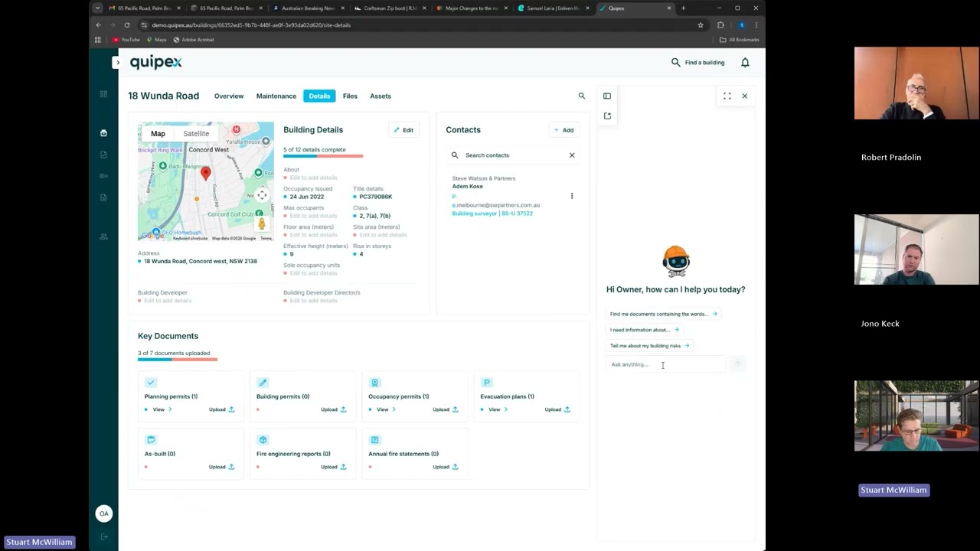The image size is (980, 551).
Task: Open the OA user avatar
Action: tap(104, 514)
